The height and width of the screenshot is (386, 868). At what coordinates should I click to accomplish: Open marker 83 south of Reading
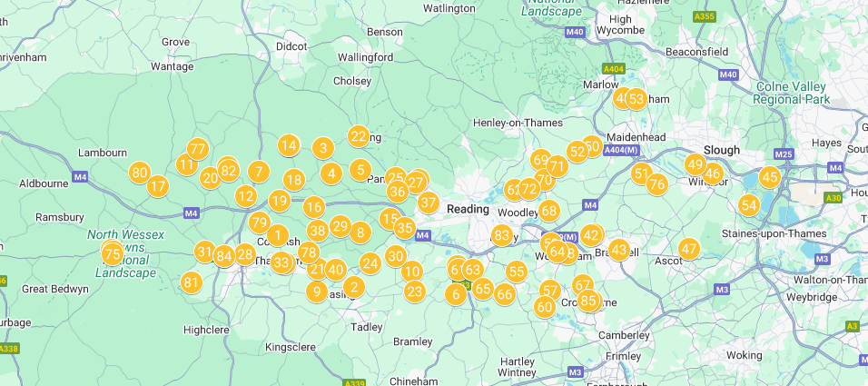[501, 236]
